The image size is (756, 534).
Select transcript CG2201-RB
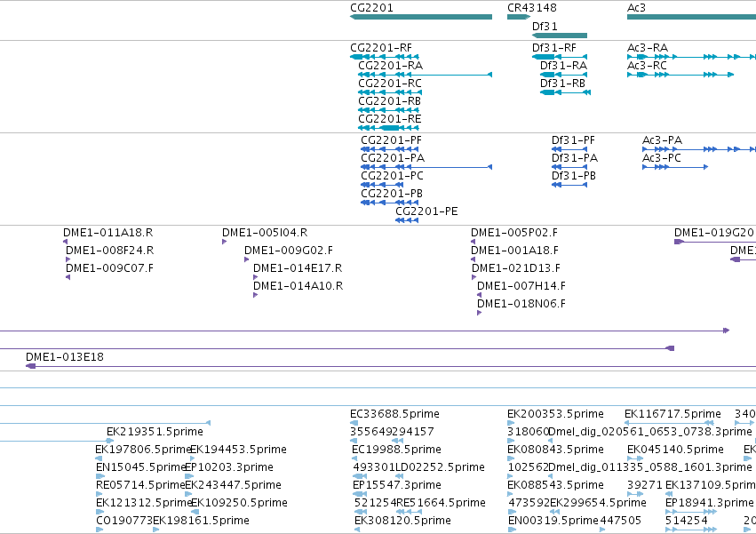pos(388,110)
